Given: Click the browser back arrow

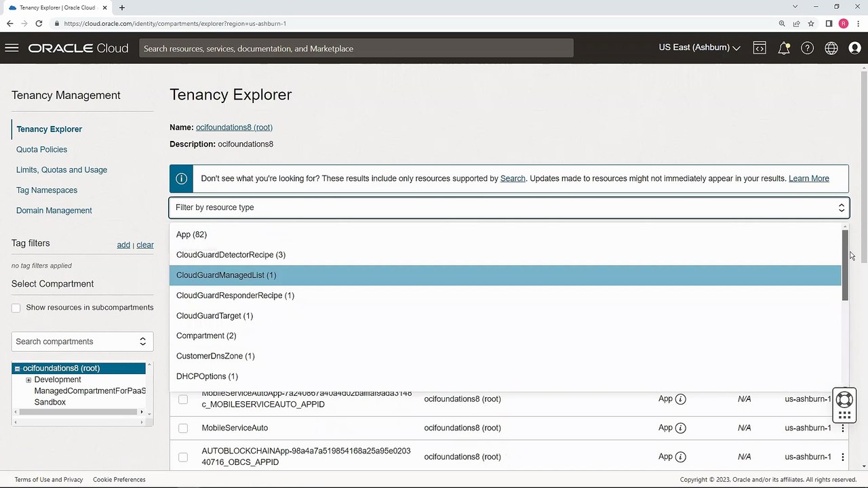Looking at the screenshot, I should (x=9, y=24).
